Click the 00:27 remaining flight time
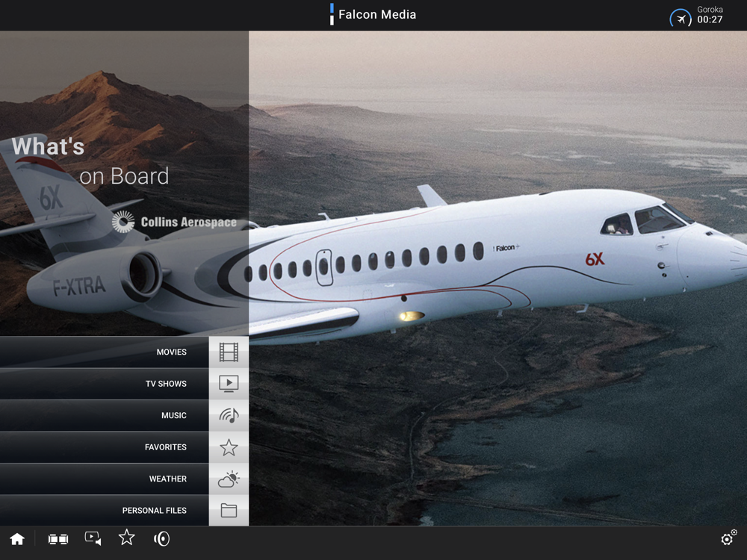The image size is (747, 560). [710, 19]
